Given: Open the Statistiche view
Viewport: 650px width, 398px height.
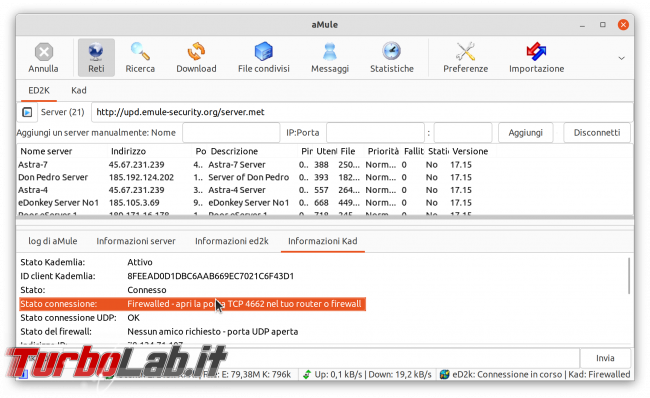Looking at the screenshot, I should [x=392, y=58].
